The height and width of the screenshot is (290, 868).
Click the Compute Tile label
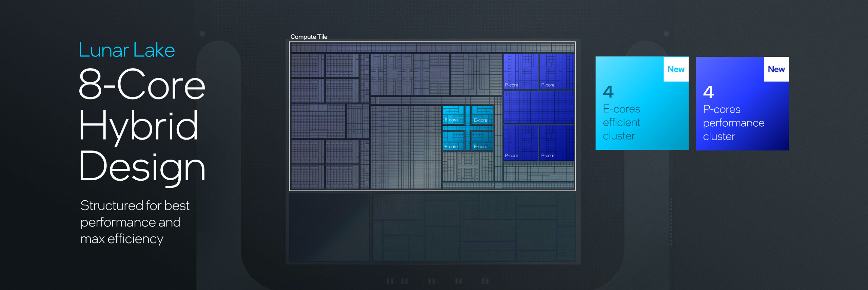309,37
